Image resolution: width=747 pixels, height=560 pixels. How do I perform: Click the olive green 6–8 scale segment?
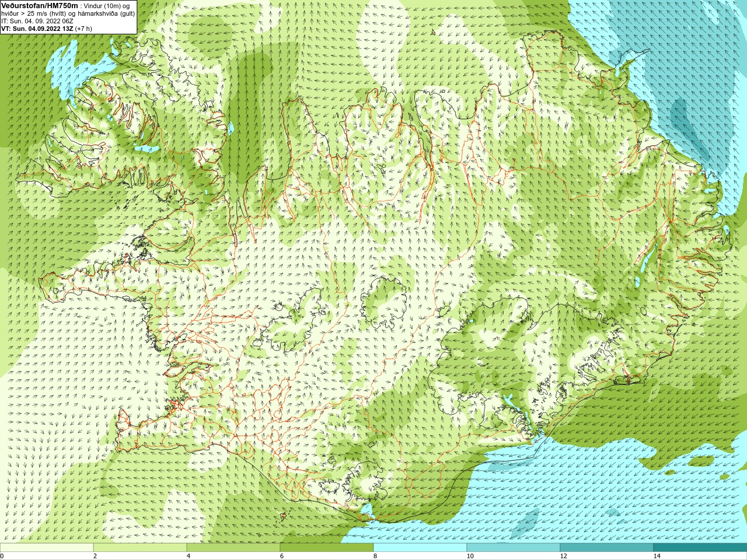coord(327,548)
